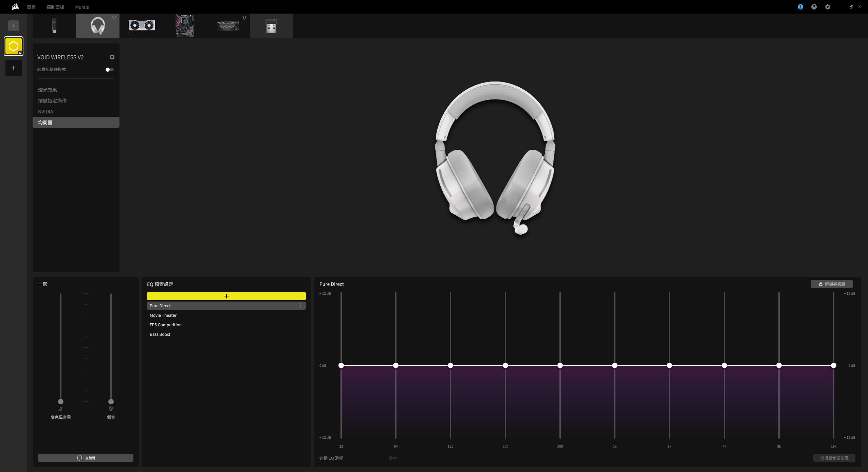This screenshot has width=868, height=472.
Task: Click the 4k EQ band handle
Action: tap(724, 365)
